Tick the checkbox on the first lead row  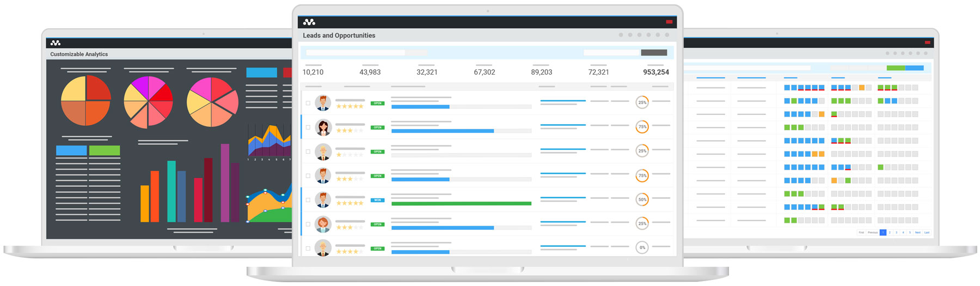(308, 103)
